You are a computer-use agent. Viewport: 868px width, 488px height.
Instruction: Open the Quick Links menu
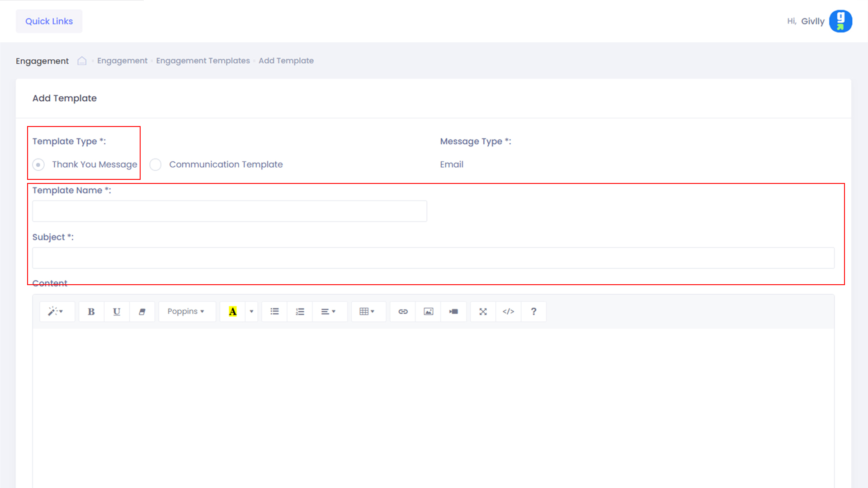point(49,21)
